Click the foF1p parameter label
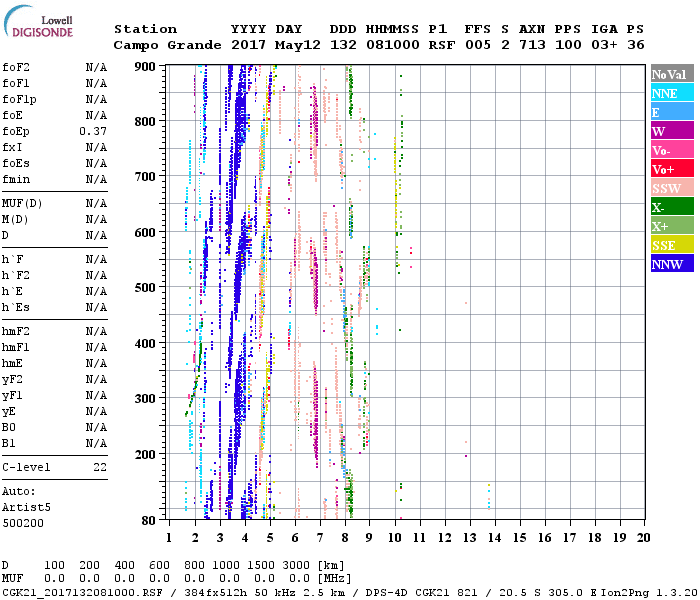 (19, 100)
